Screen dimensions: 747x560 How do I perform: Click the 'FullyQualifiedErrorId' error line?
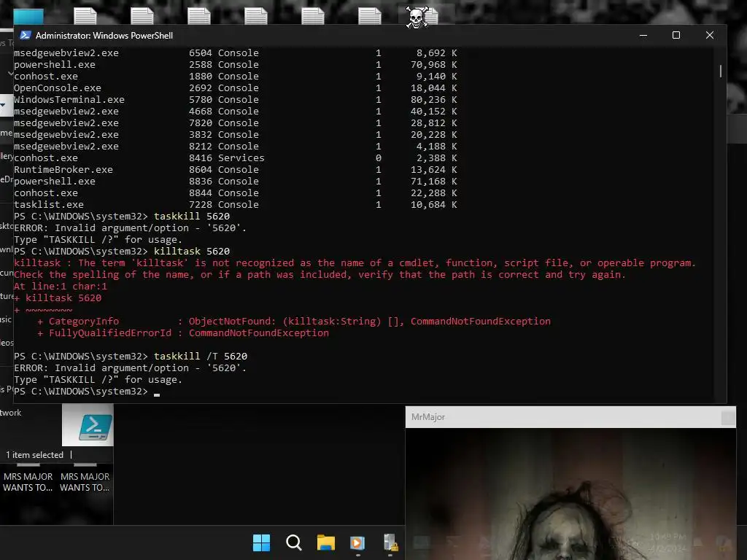click(183, 332)
